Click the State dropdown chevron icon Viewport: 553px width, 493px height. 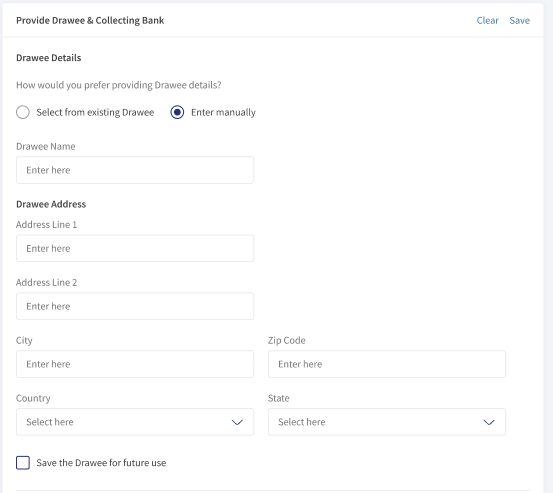coord(489,422)
